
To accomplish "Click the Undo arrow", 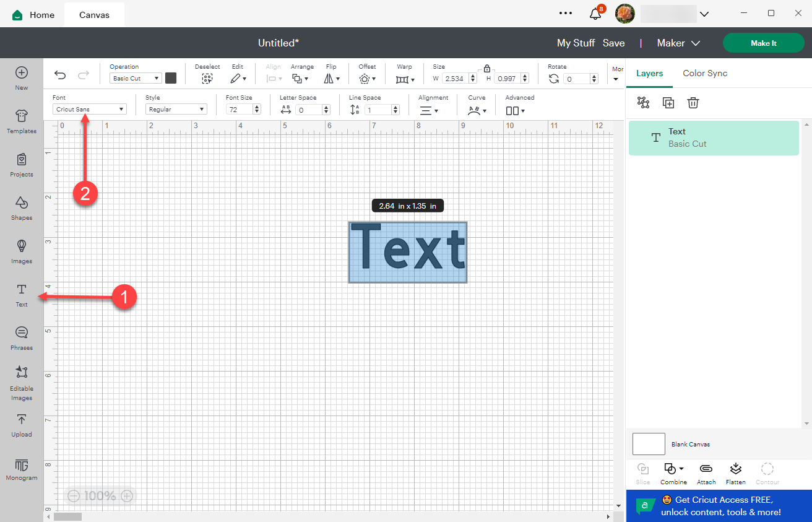I will [59, 74].
